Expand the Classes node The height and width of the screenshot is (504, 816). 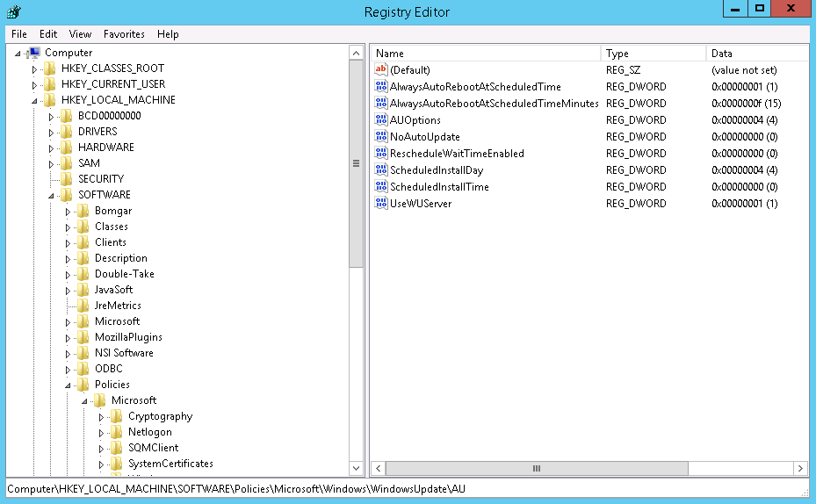pos(68,227)
